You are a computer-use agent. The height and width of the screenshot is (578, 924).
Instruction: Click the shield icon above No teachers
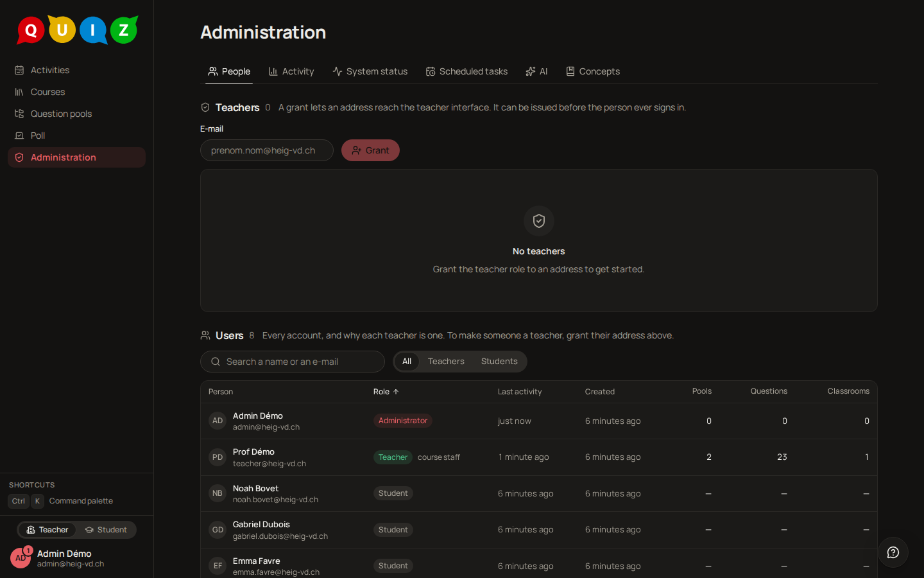point(539,221)
